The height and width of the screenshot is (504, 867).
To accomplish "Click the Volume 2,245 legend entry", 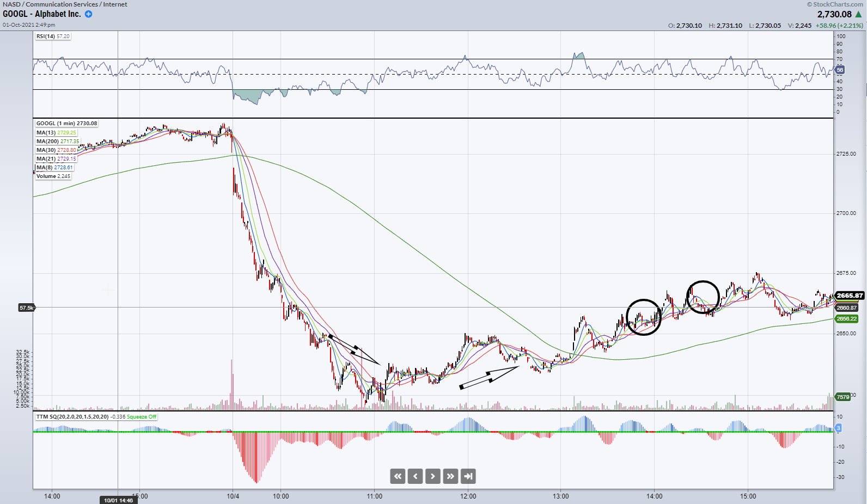I will click(53, 176).
